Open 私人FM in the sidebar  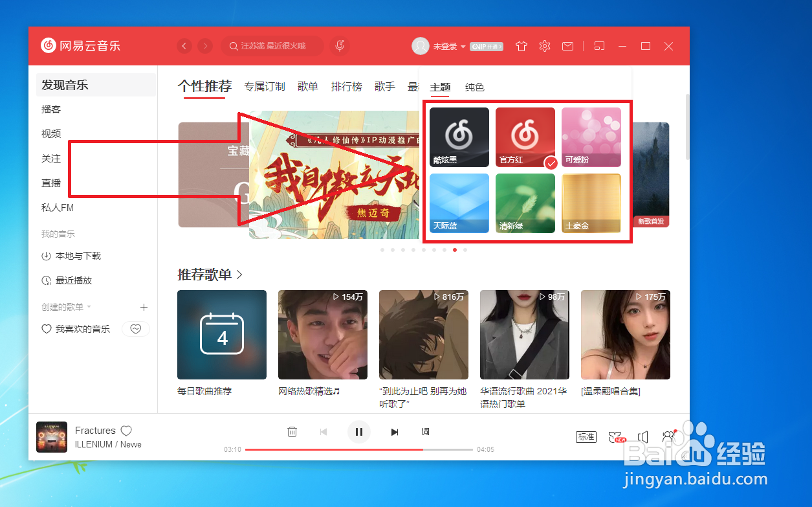[58, 208]
